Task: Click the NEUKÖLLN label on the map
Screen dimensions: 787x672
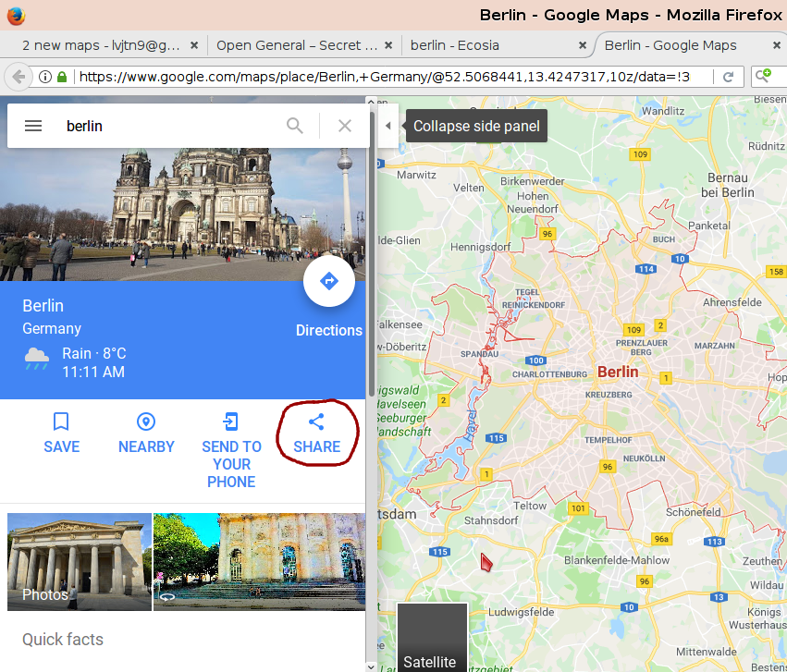Action: pos(645,458)
